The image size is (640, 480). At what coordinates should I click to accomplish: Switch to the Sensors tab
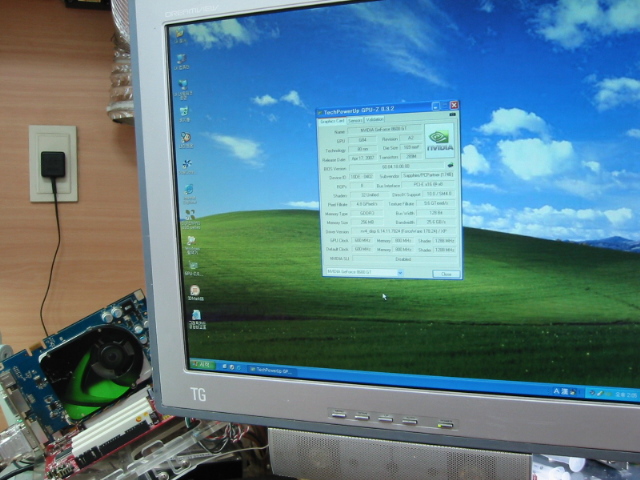coord(355,119)
